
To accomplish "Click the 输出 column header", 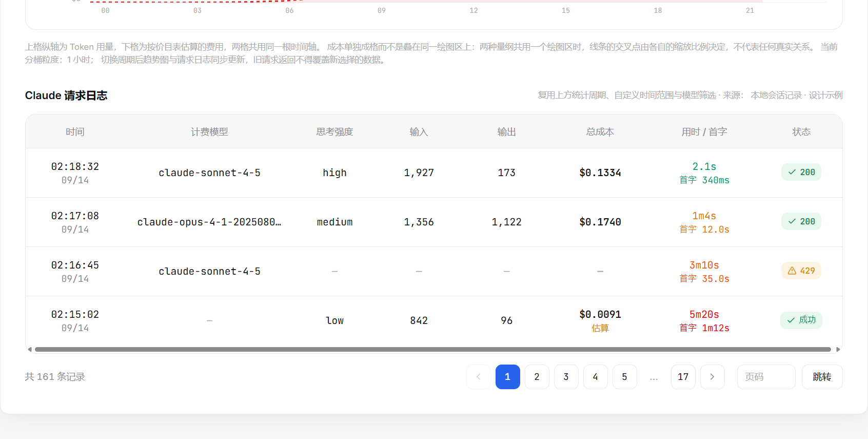I will pos(506,132).
